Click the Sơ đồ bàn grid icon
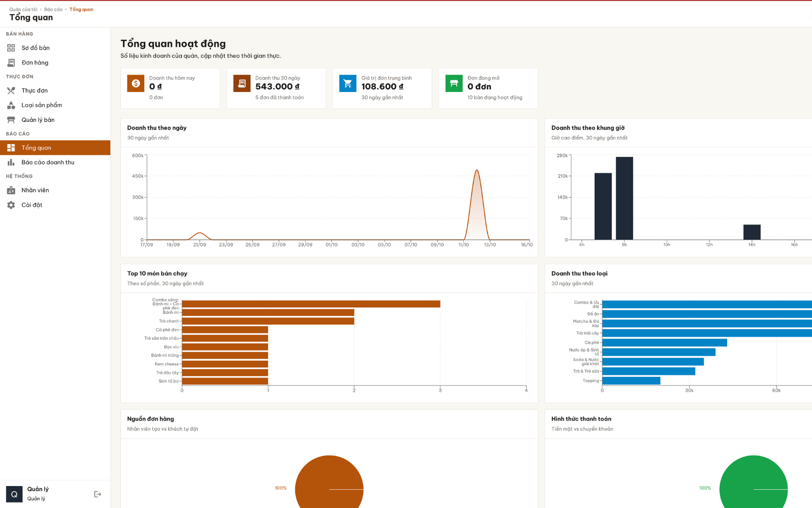Viewport: 812px width, 508px height. [11, 48]
